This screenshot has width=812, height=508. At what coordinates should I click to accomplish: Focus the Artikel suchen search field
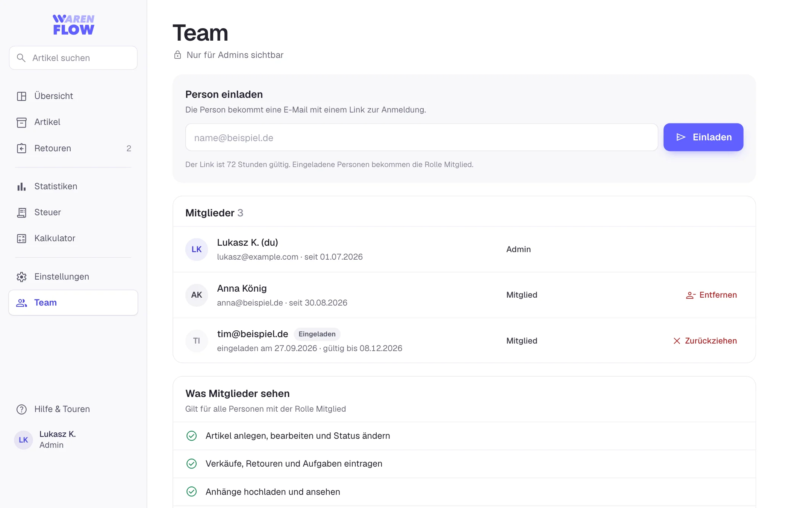(73, 58)
